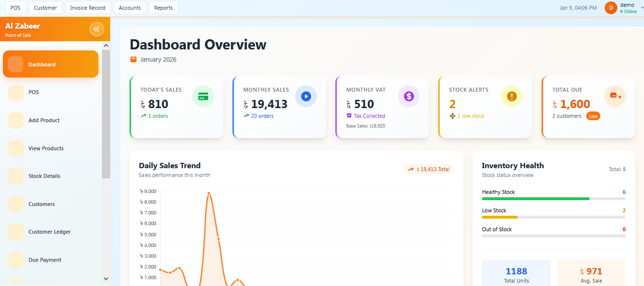Image resolution: width=644 pixels, height=286 pixels.
Task: Click the Tax Collected badge icon
Action: click(x=350, y=116)
